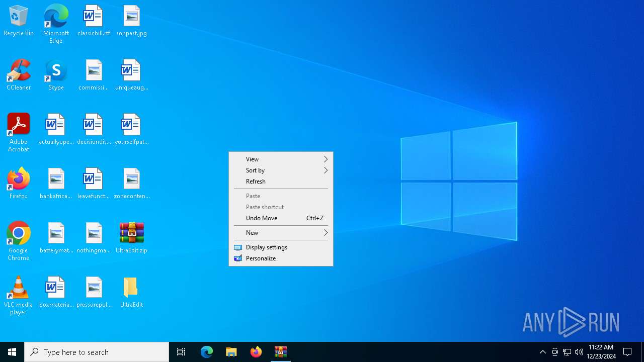The height and width of the screenshot is (362, 644).
Task: Select the sonpast.jpg image file
Action: click(131, 21)
